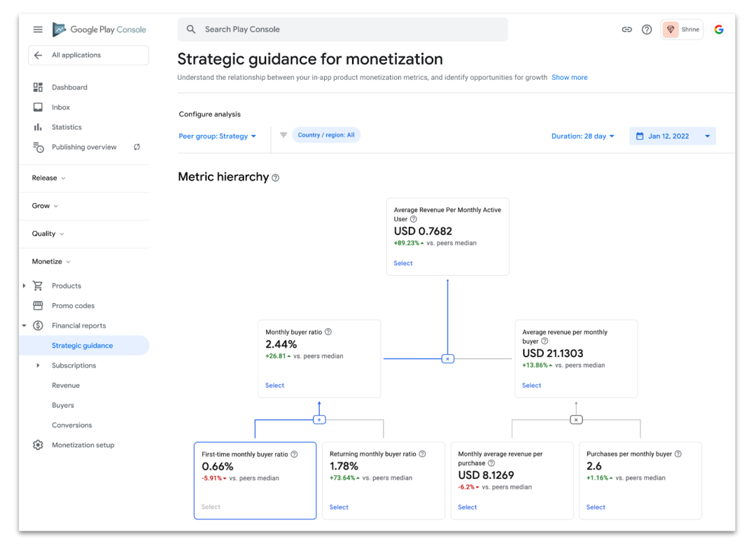
Task: Click the Monetization setup gear icon
Action: [x=38, y=445]
